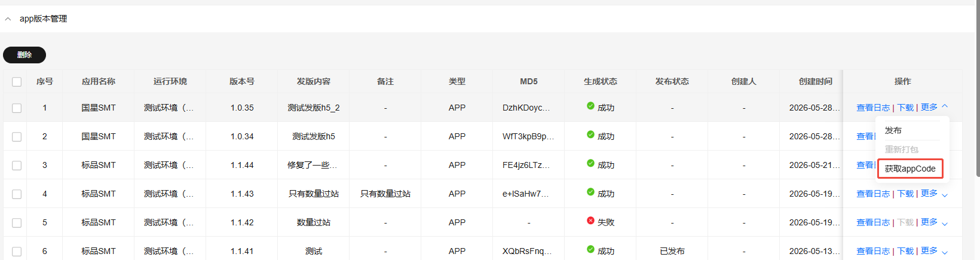Check the checkbox for row 2
The image size is (980, 260).
tap(17, 137)
